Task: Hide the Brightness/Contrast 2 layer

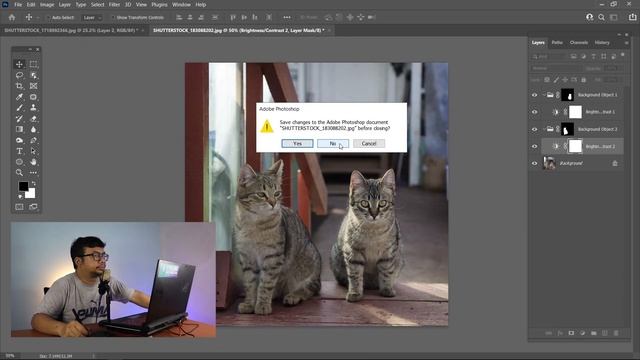Action: 535,146
